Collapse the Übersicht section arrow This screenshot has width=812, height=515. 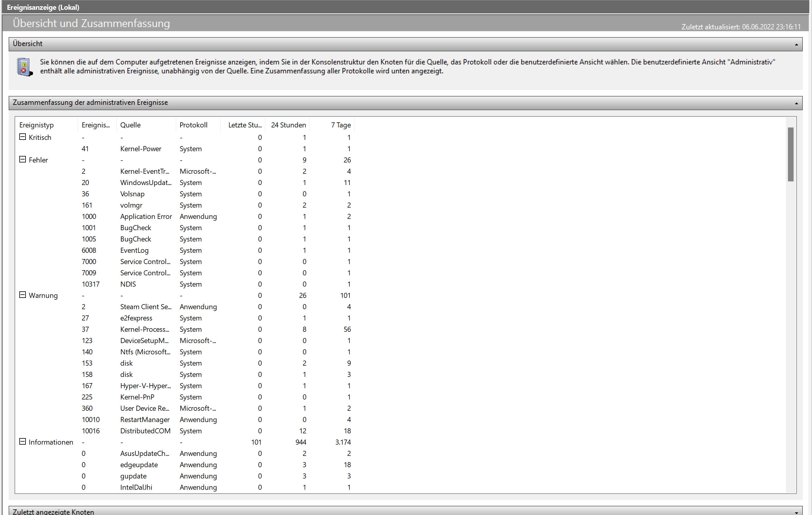pos(796,44)
